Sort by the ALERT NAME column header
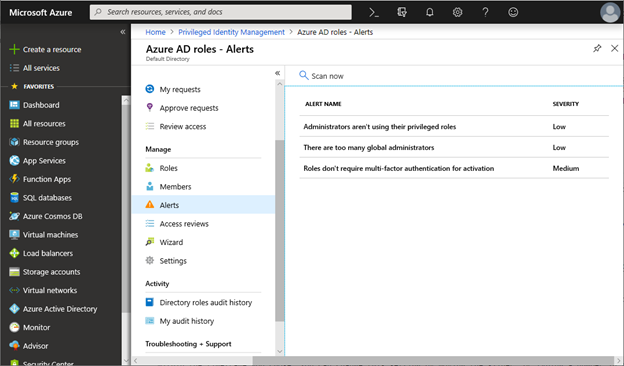The image size is (624, 366). coord(323,104)
